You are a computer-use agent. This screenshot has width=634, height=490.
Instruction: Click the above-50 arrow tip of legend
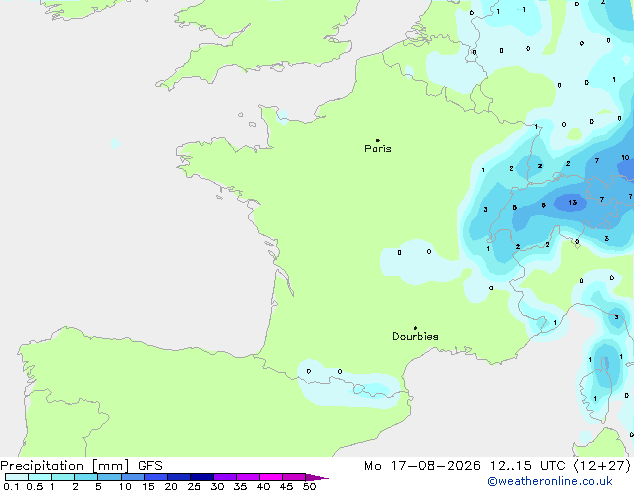pyautogui.click(x=317, y=477)
